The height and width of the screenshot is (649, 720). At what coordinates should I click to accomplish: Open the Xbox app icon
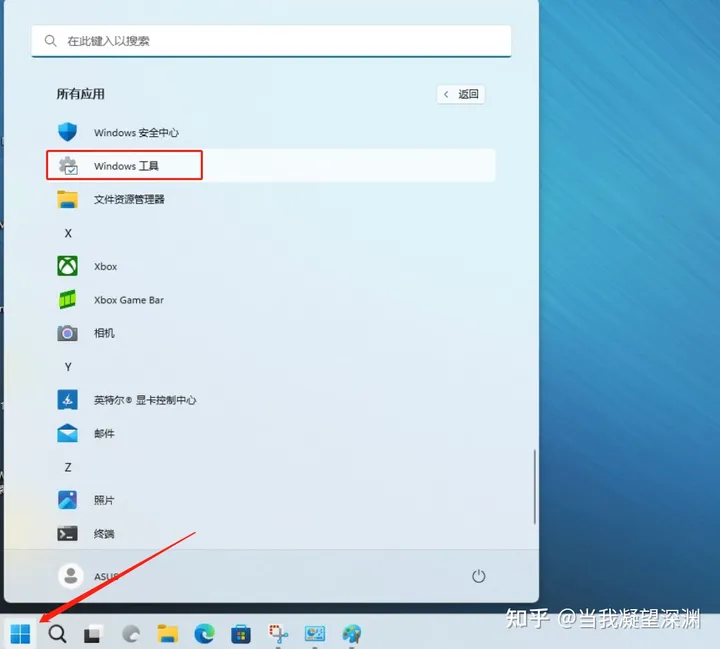coord(68,266)
